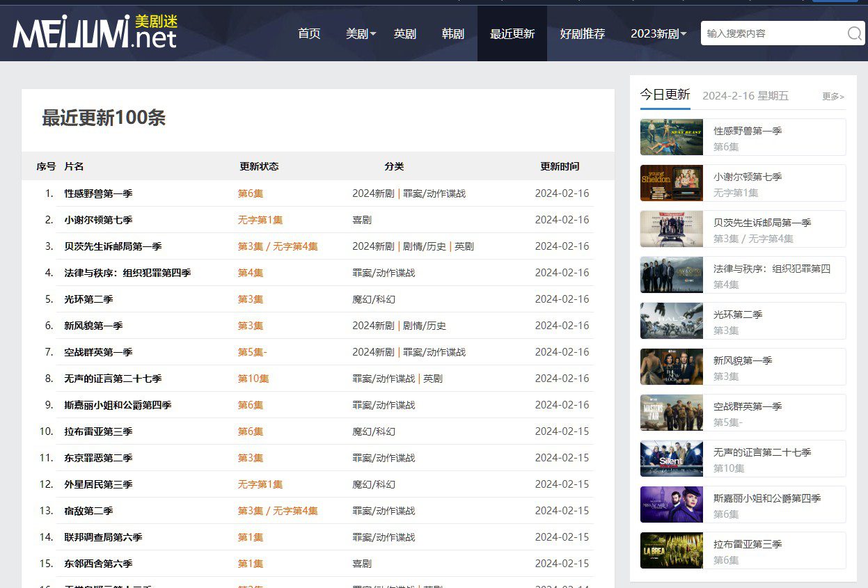The width and height of the screenshot is (868, 588).
Task: Select the 最近更新 active tab
Action: [x=512, y=33]
